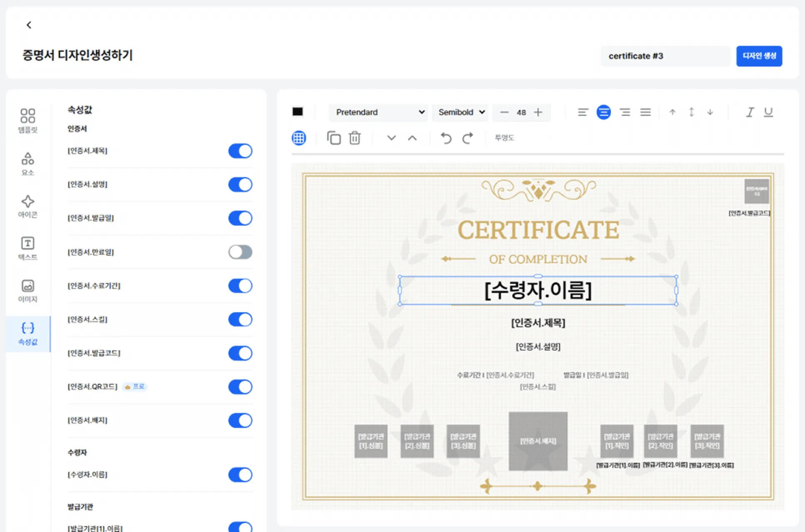The height and width of the screenshot is (532, 805).
Task: Select the [인증서.제목] text on canvas
Action: click(538, 323)
